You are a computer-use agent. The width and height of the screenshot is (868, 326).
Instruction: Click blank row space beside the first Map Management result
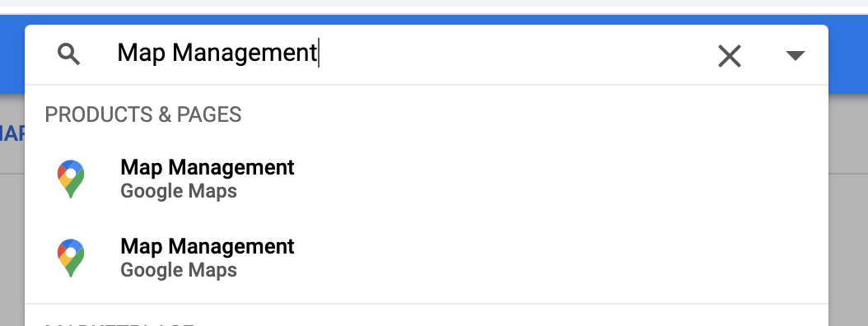point(553,179)
